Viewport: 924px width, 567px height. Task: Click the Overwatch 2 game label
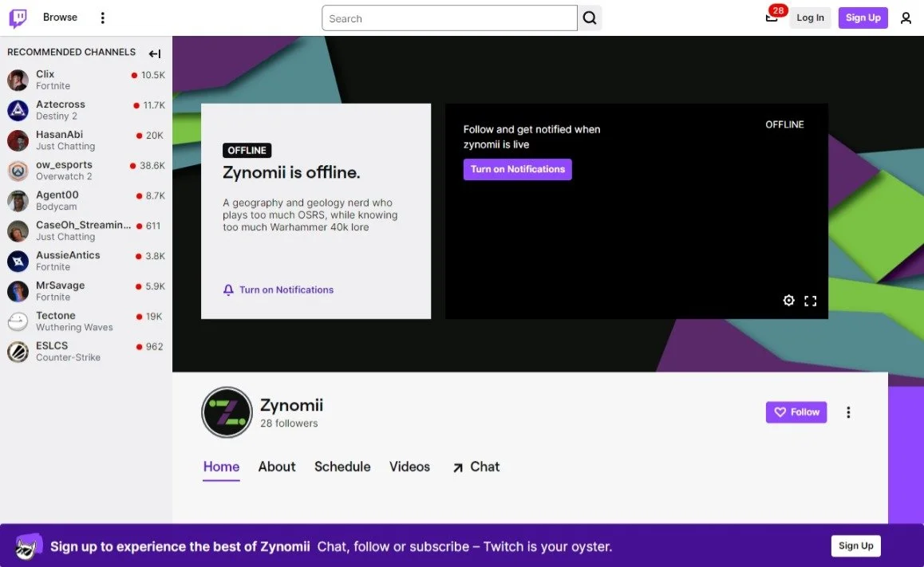point(64,176)
